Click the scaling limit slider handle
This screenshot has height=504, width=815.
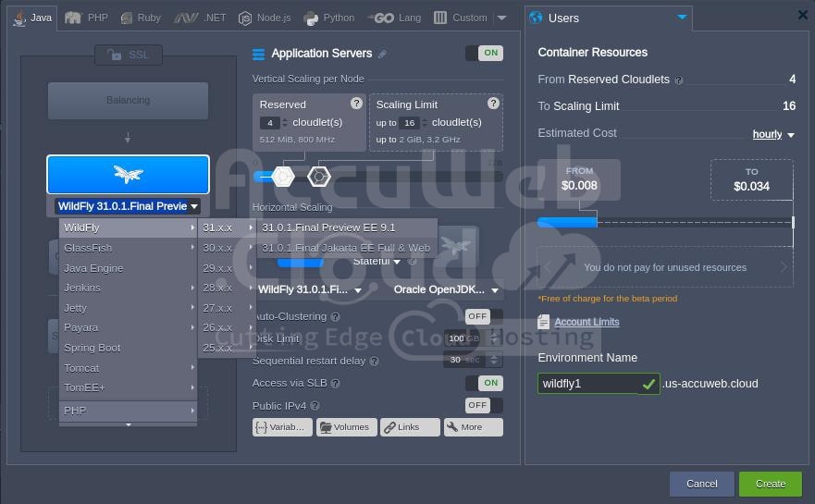[x=318, y=177]
